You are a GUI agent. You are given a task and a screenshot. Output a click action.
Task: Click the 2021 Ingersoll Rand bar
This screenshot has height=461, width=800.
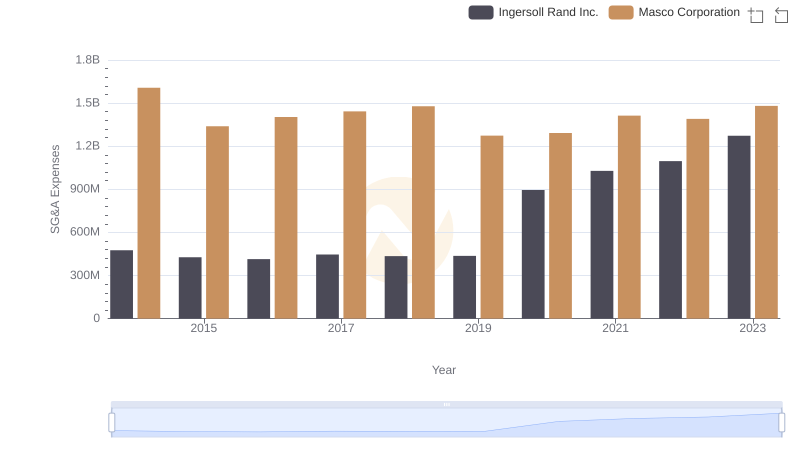click(602, 244)
